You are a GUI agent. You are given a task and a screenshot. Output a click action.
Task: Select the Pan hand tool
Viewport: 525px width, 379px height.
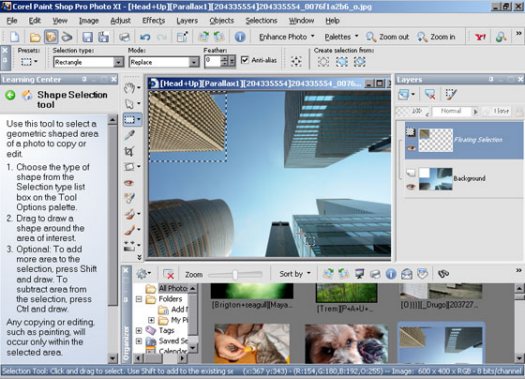129,88
